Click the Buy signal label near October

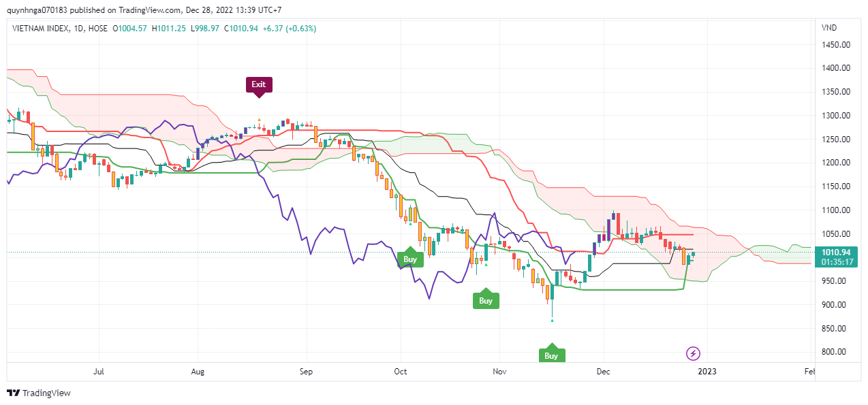click(409, 259)
